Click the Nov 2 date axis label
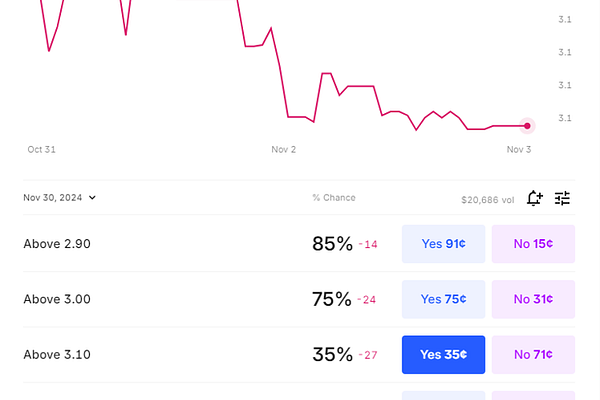The width and height of the screenshot is (600, 400). [x=284, y=149]
